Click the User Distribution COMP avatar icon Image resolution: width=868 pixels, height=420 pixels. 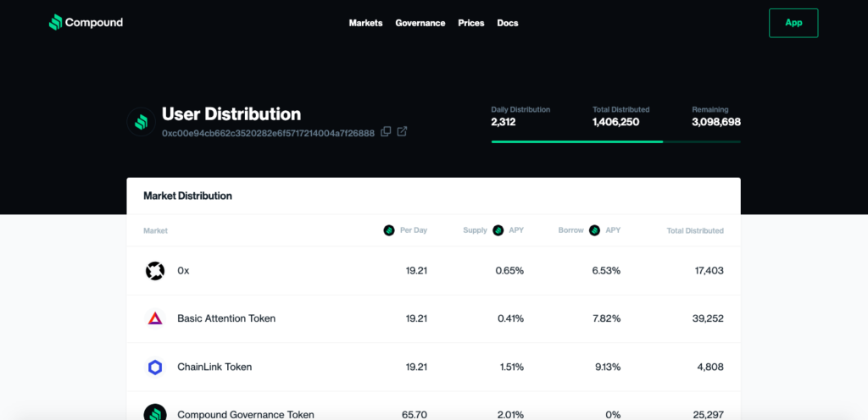(141, 122)
